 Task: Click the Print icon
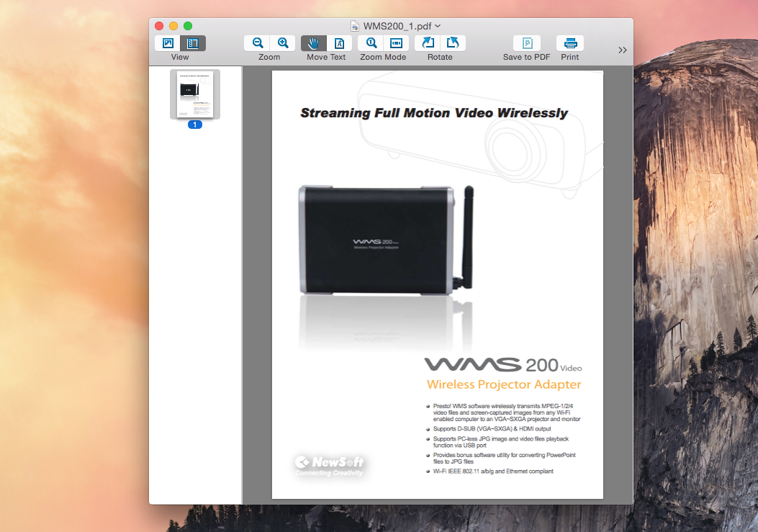570,43
